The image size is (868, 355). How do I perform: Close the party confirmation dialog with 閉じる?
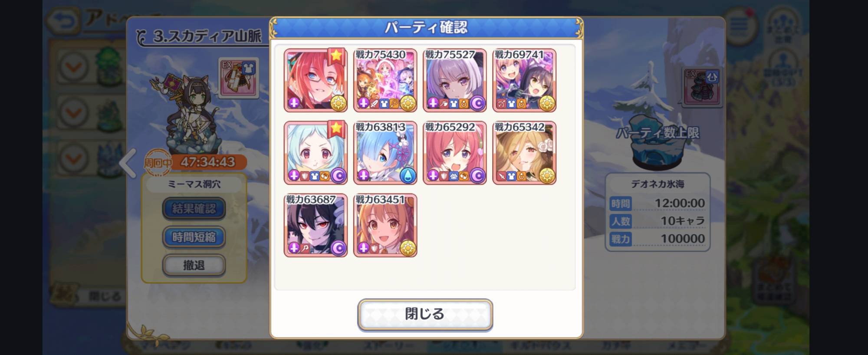[x=425, y=314]
